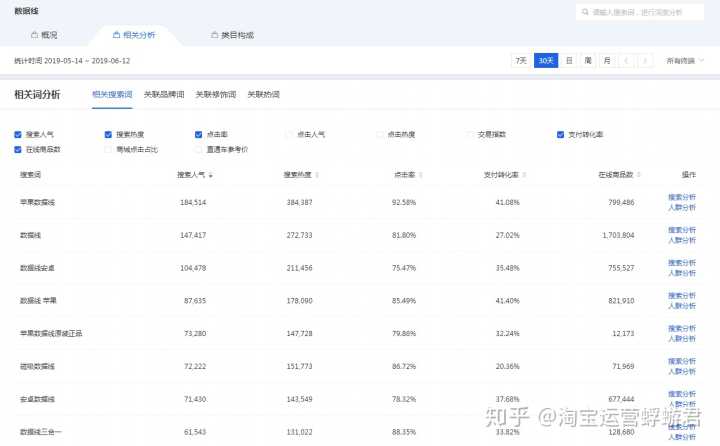
Task: Open the 所有终端 dropdown
Action: pos(685,60)
